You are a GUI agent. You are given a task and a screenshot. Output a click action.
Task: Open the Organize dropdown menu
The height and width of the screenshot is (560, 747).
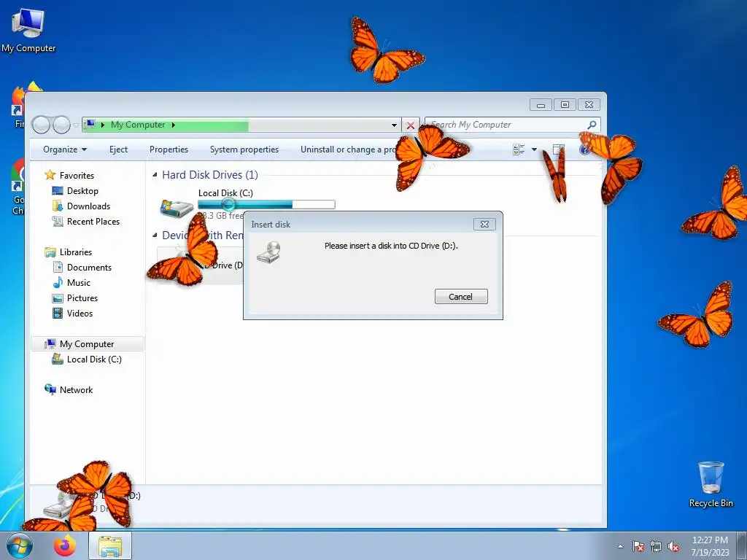point(65,149)
